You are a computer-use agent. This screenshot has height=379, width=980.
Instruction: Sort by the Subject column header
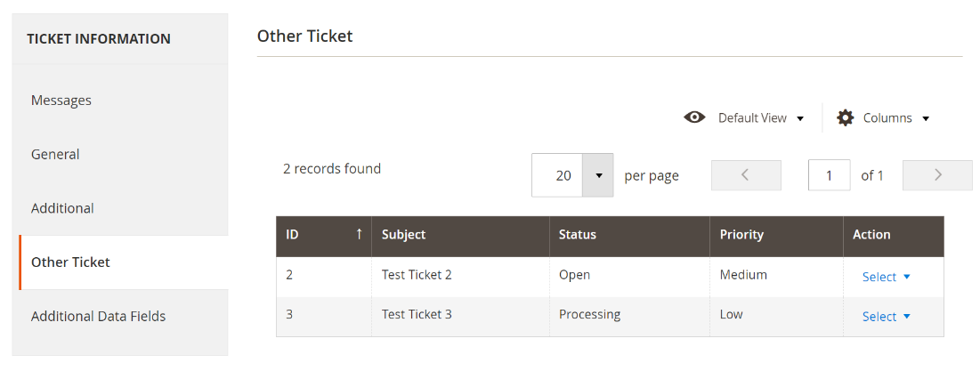404,235
